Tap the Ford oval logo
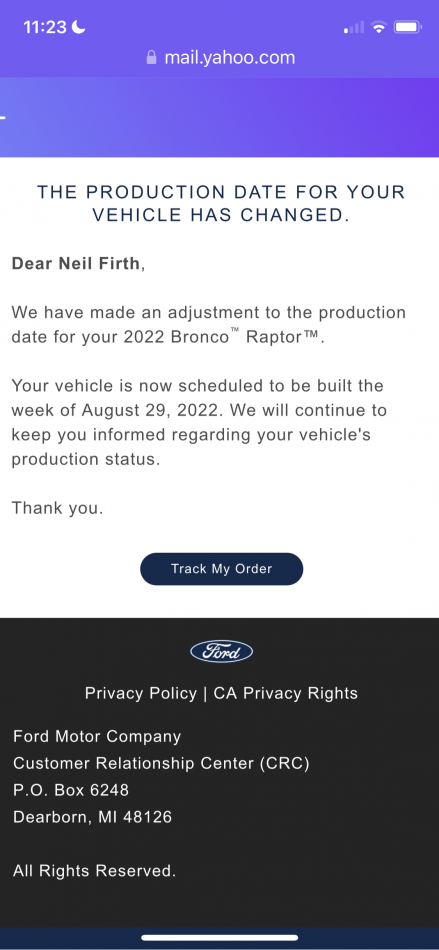Image resolution: width=439 pixels, height=950 pixels. point(221,651)
